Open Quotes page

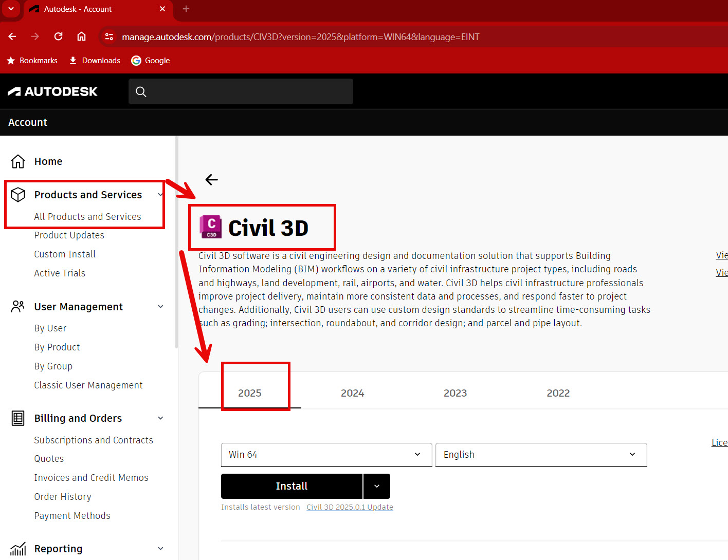[49, 459]
